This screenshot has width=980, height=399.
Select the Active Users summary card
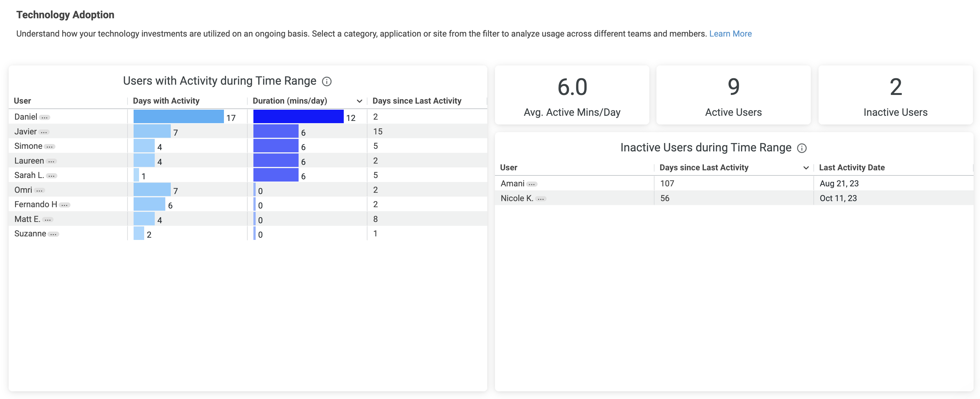(733, 95)
